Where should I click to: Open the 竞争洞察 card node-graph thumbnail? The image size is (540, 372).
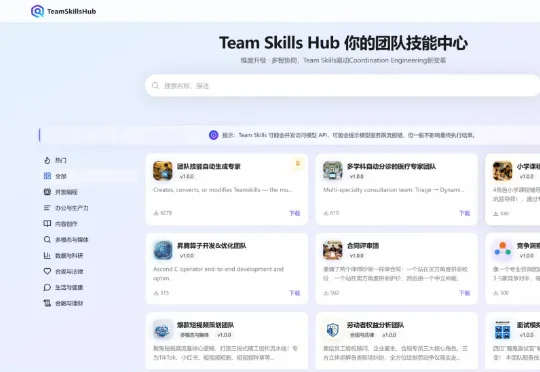click(502, 250)
